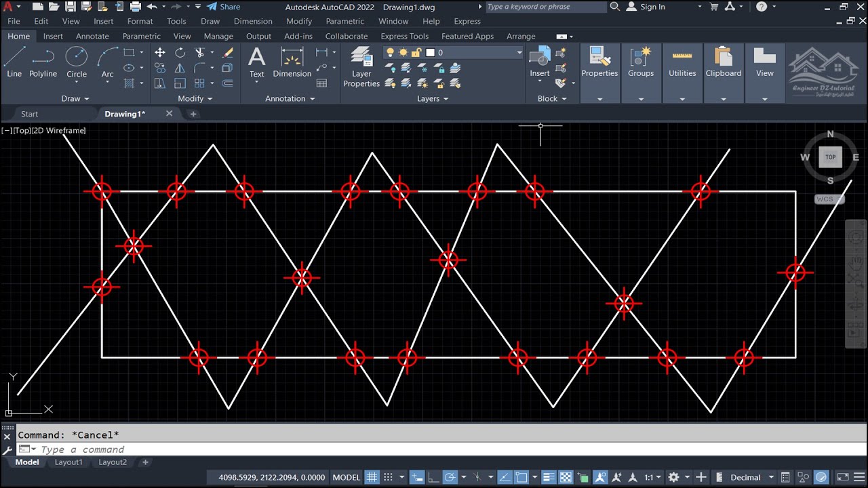
Task: Activate the Move tool
Action: coord(160,52)
